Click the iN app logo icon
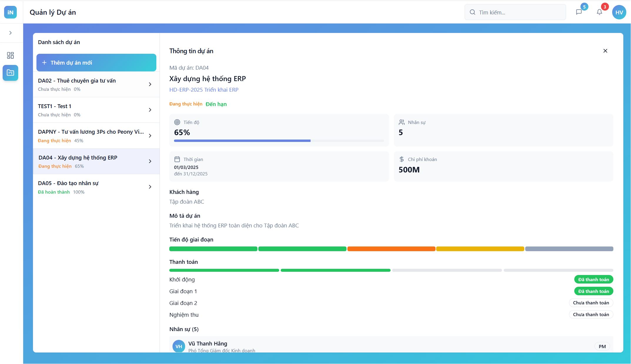 10,12
